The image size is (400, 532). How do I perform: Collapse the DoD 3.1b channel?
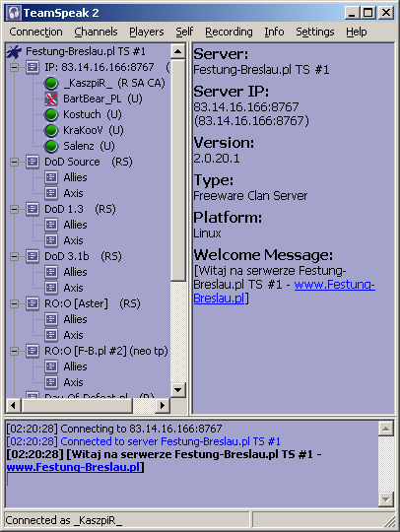(x=14, y=256)
